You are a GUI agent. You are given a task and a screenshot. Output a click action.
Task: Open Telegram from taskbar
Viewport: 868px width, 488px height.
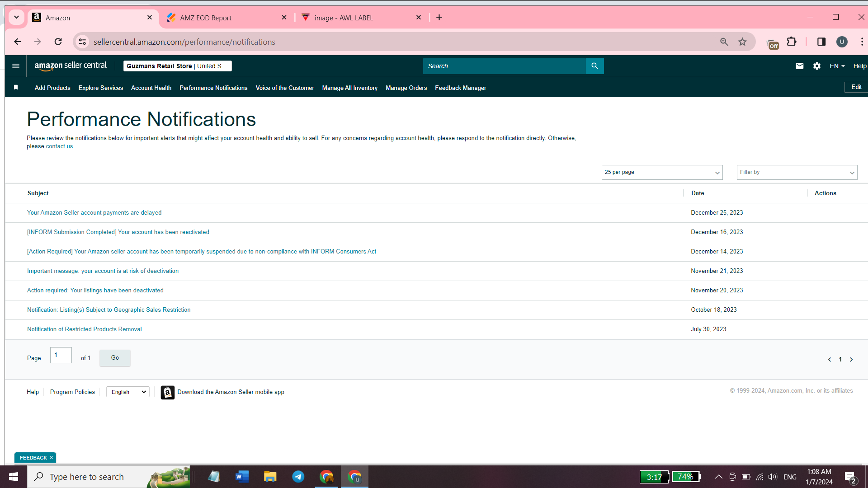[298, 477]
